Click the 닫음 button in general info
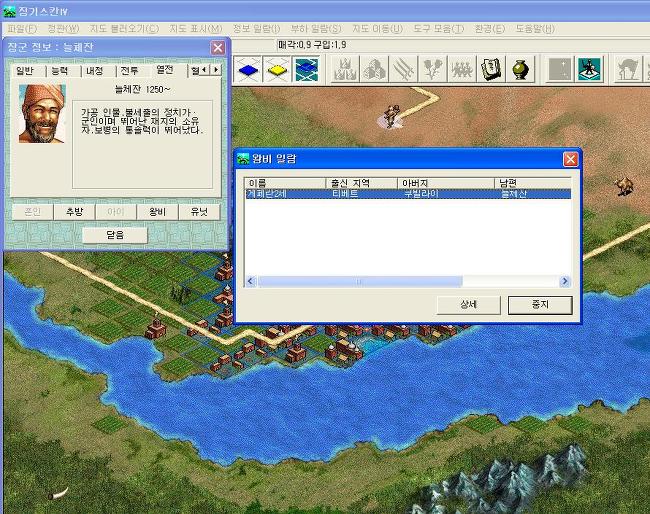This screenshot has width=650, height=514. click(x=115, y=235)
